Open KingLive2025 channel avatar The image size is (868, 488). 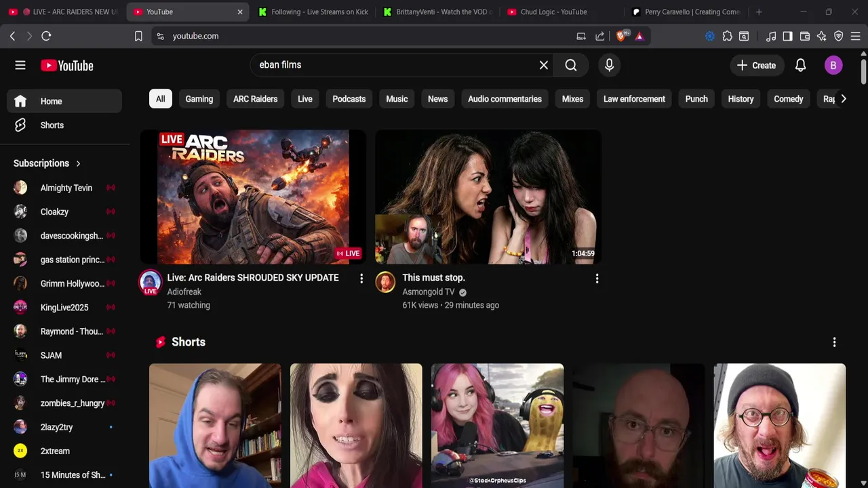(20, 307)
